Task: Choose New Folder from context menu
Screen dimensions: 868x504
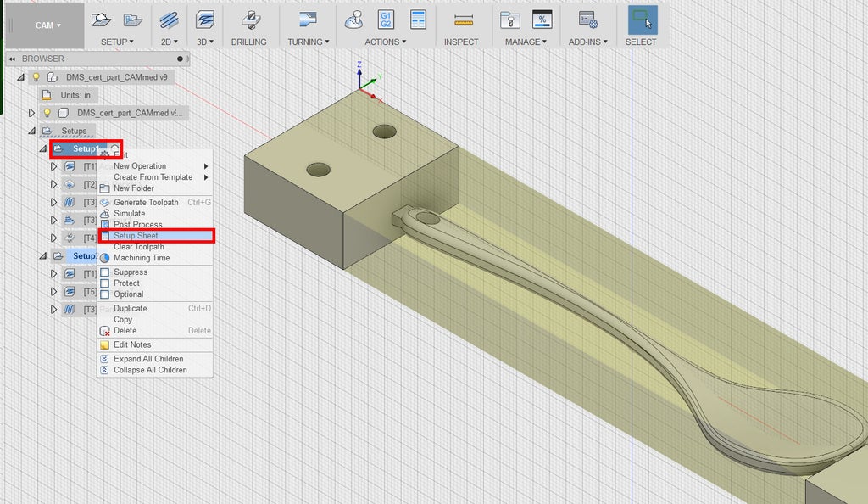Action: tap(155, 188)
